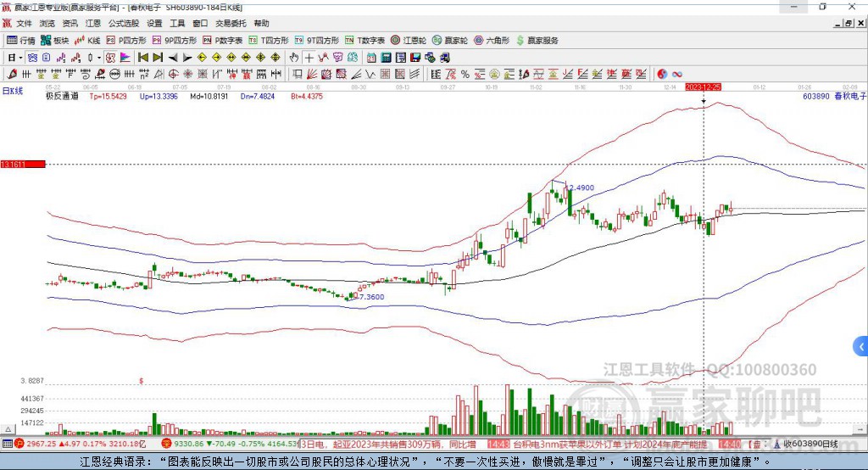Click the 7.3600 low price label

click(x=371, y=297)
